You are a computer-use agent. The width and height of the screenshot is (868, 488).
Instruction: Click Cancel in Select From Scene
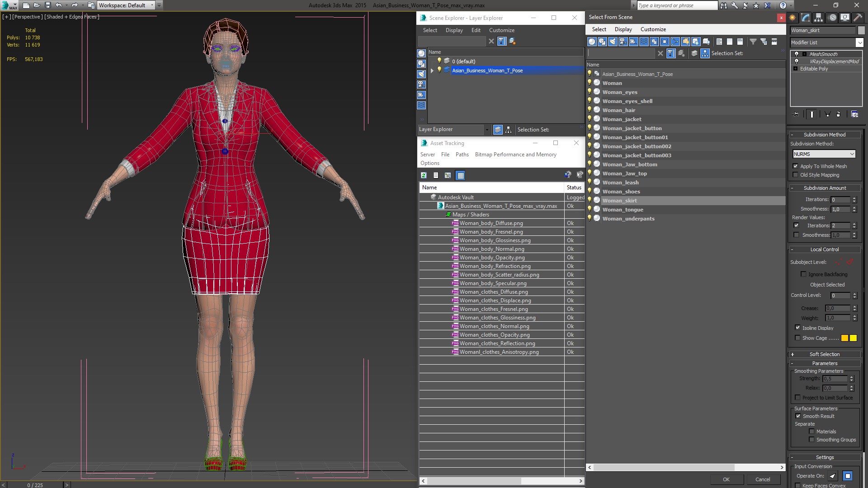pos(763,479)
